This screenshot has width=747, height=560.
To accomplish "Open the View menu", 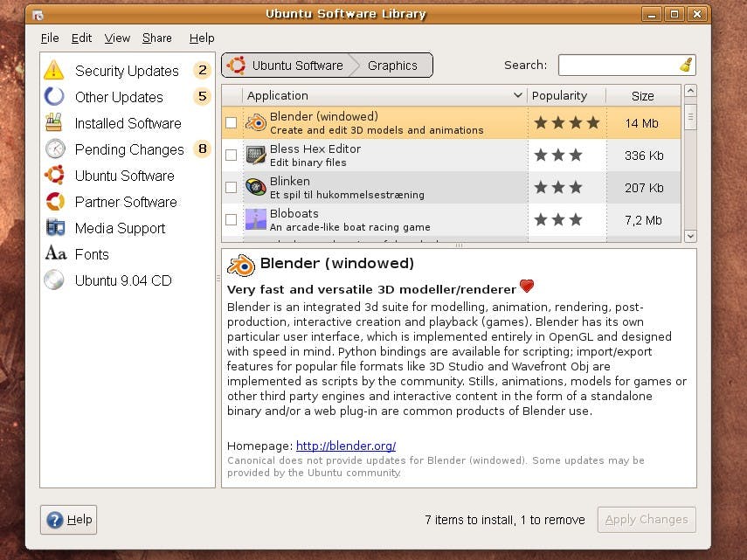I will (x=117, y=38).
